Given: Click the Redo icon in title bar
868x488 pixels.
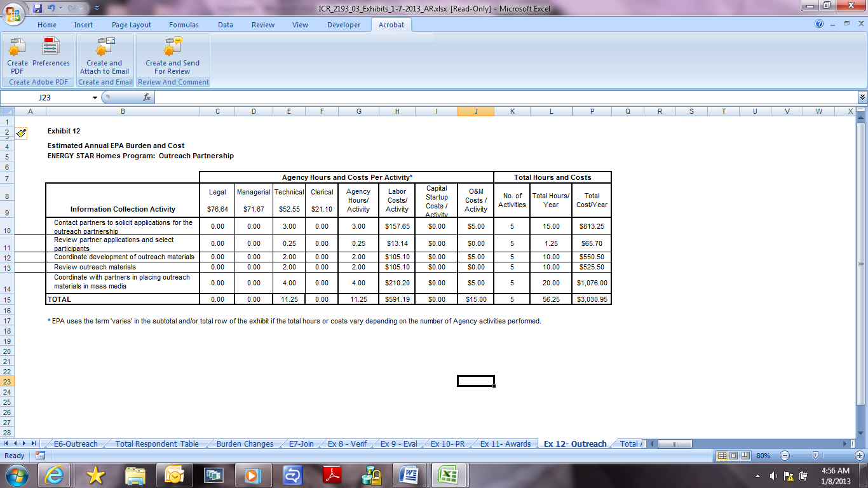Looking at the screenshot, I should 71,8.
